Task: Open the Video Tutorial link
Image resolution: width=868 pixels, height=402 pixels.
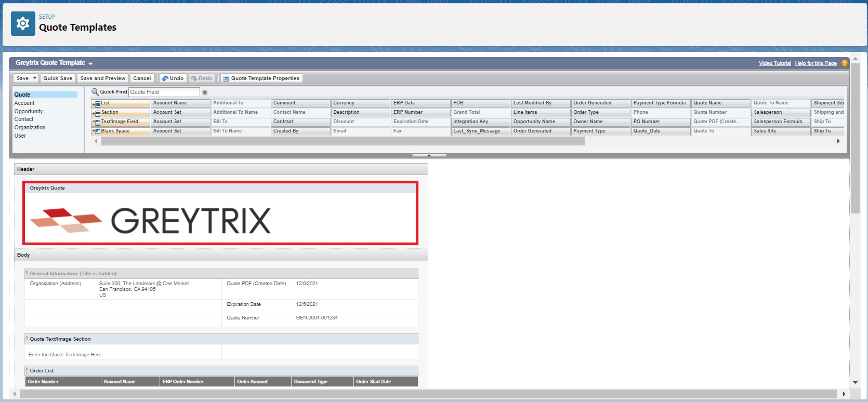Action: click(774, 63)
